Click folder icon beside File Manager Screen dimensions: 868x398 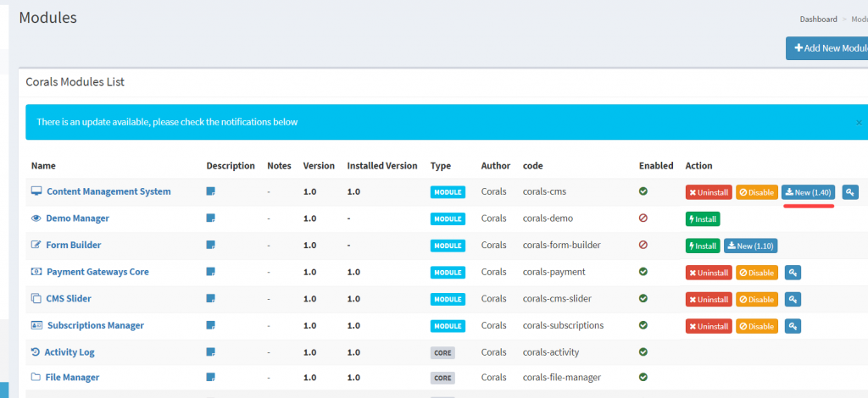[36, 377]
